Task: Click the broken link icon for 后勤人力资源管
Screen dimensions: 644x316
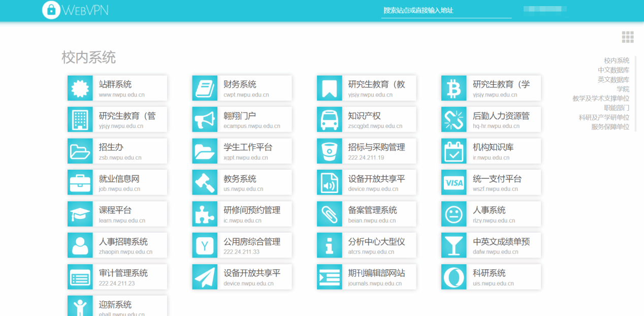Action: tap(454, 119)
